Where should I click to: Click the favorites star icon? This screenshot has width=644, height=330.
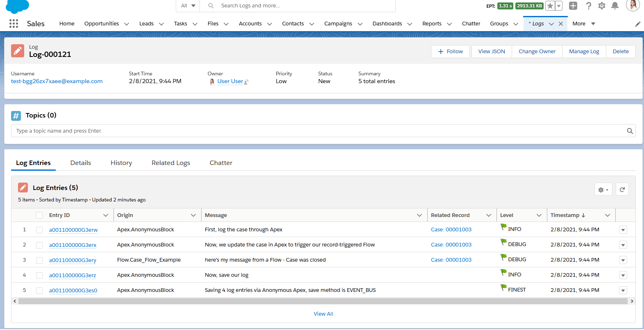coord(550,6)
